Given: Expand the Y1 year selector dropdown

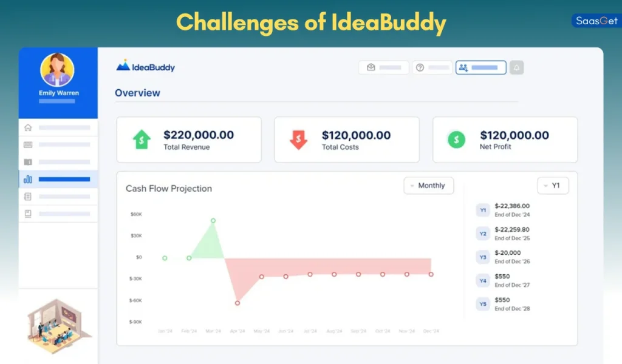Looking at the screenshot, I should click(552, 186).
